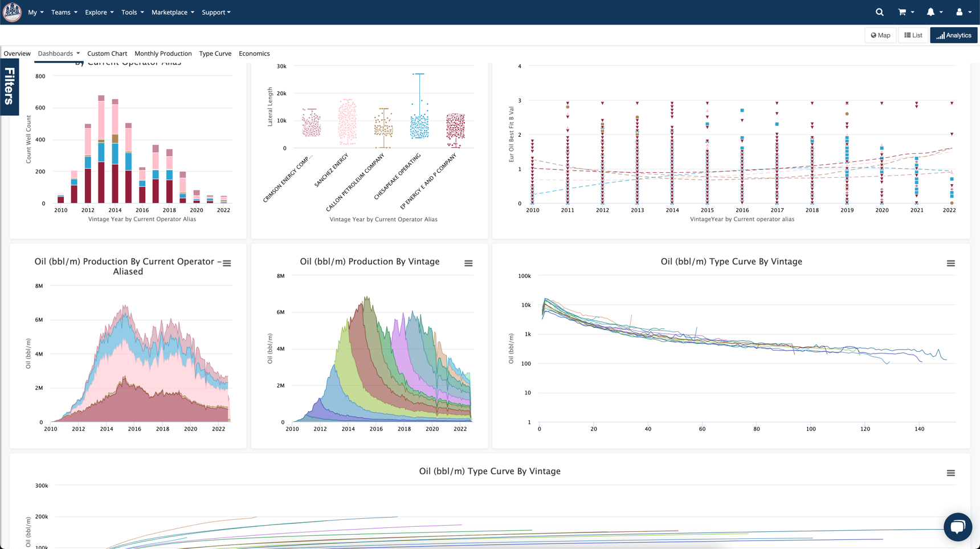Select the Type Curve tab link
The width and height of the screenshot is (980, 549).
[215, 54]
